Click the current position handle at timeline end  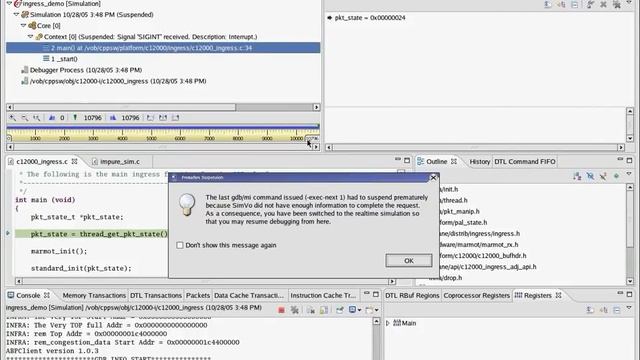312,138
